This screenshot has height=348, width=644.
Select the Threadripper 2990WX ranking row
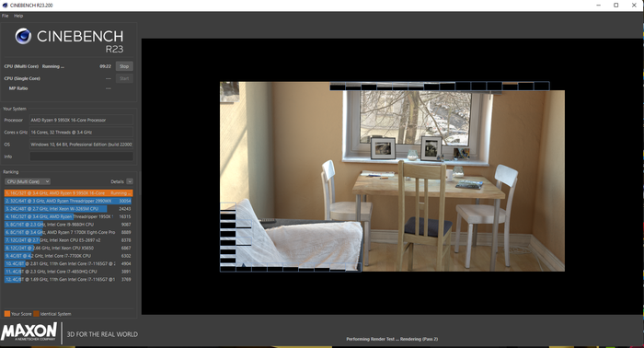(x=68, y=201)
